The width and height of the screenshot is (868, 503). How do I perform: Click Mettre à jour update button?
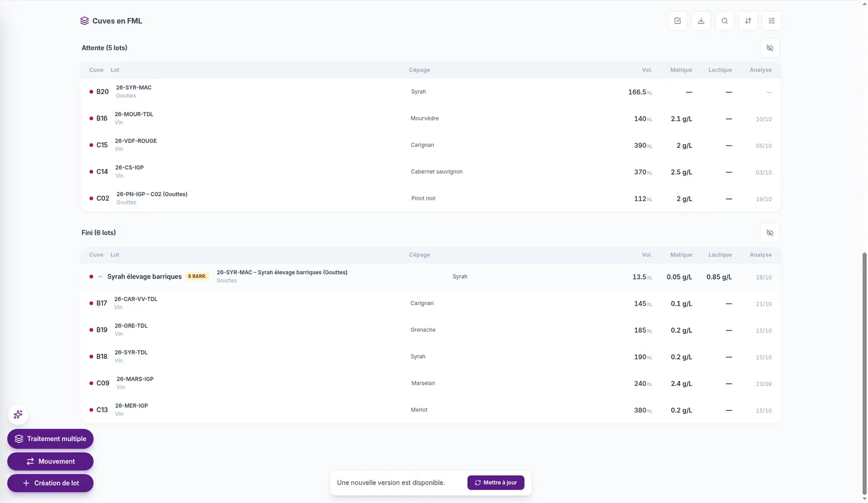coord(496,482)
